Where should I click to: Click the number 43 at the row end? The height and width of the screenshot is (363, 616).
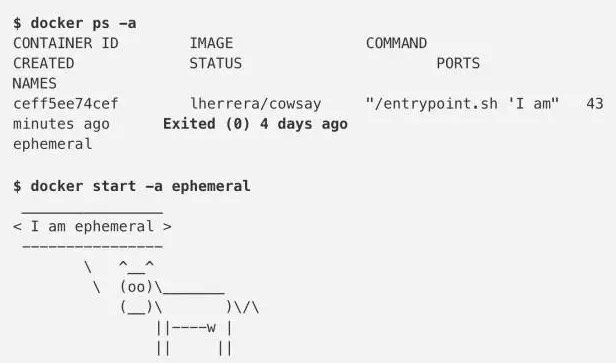594,104
